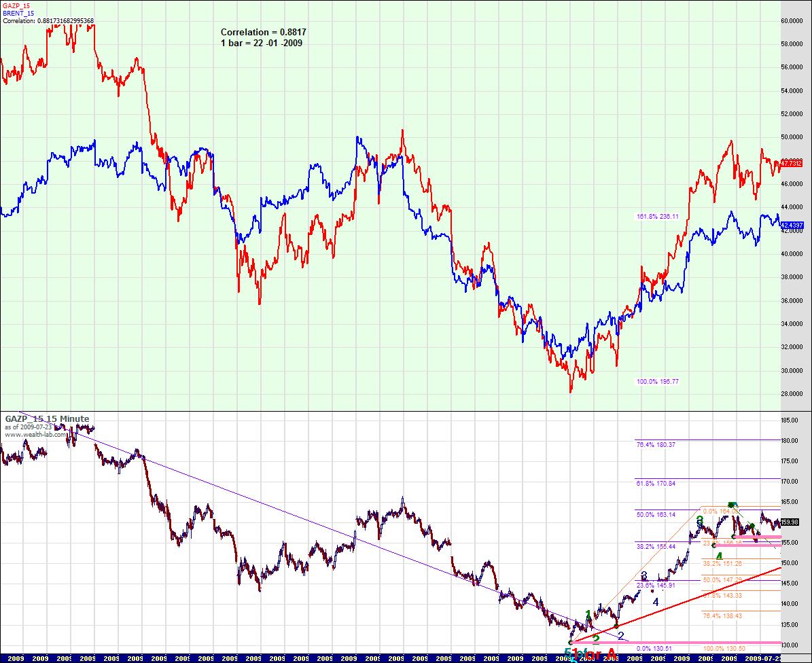The image size is (812, 663).
Task: Click the 185.00 axis label in lower pane
Action: (790, 420)
